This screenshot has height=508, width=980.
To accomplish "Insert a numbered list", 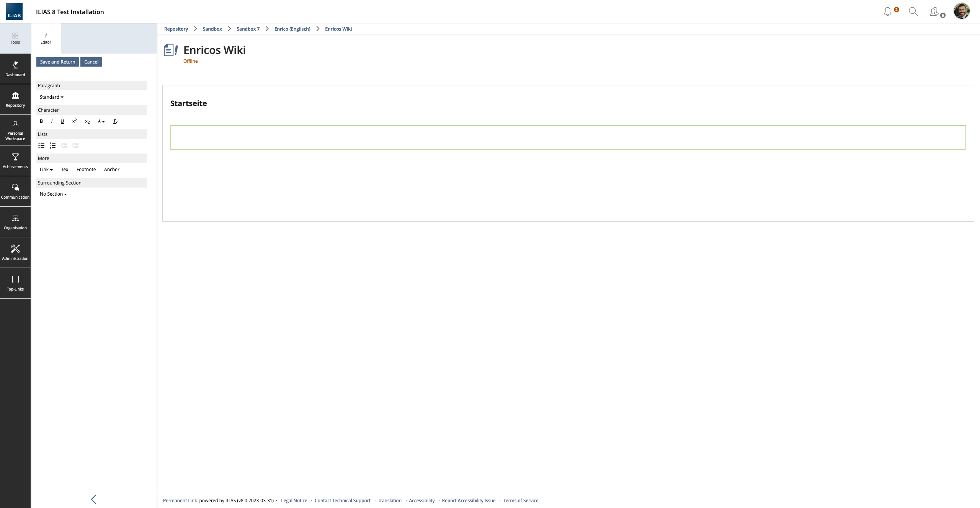I will [53, 145].
